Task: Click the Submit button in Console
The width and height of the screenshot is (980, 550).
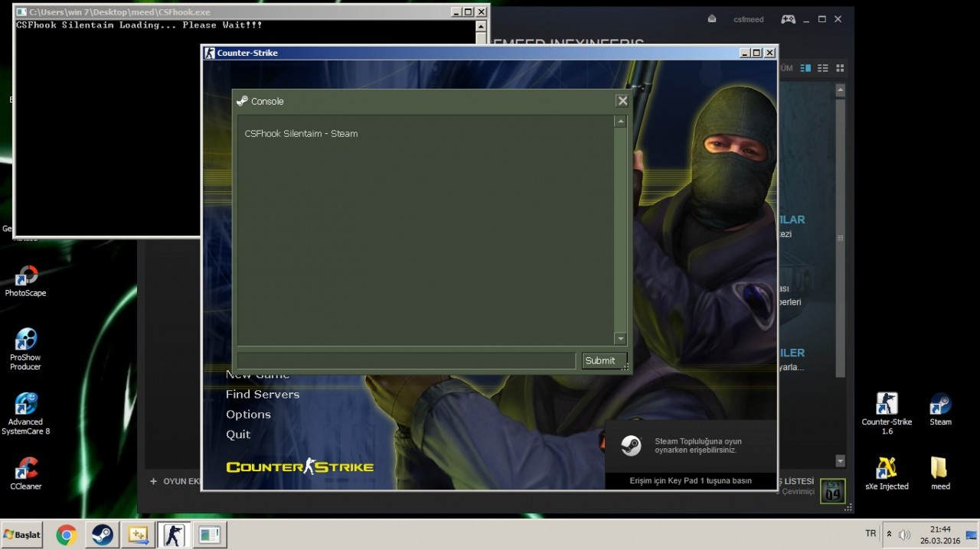Action: point(604,361)
